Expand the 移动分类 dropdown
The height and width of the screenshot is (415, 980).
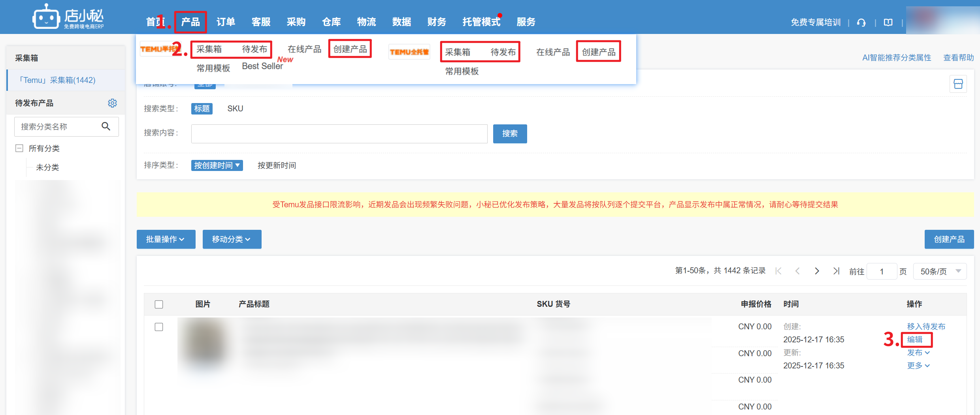click(x=232, y=239)
